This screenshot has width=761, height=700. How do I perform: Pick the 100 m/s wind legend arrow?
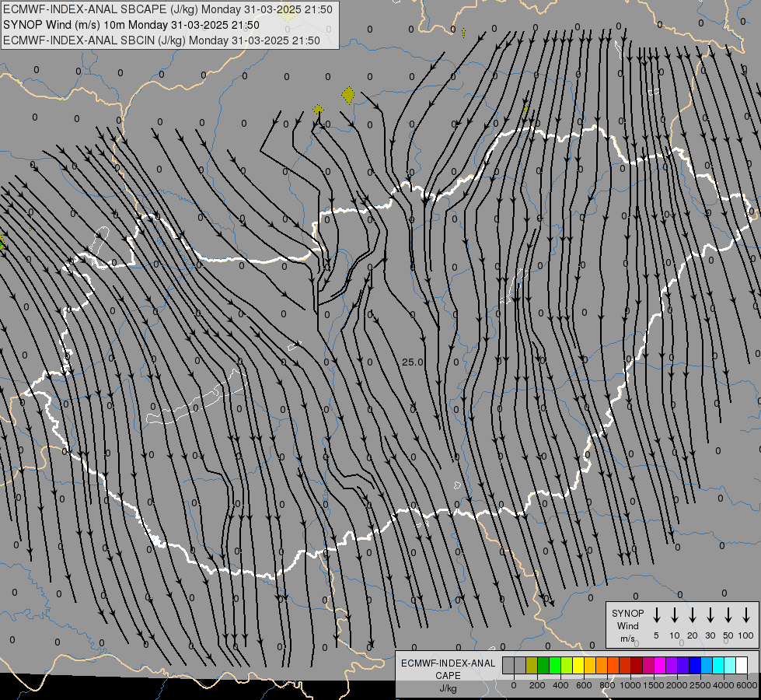[746, 615]
